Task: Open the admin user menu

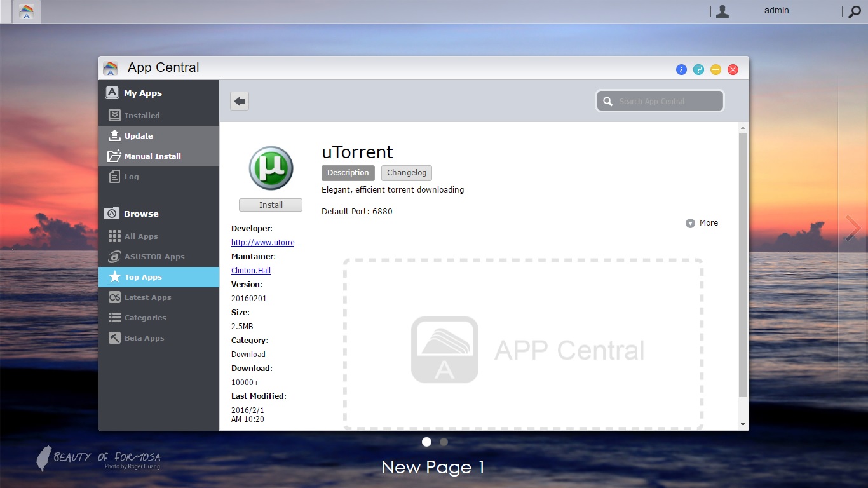Action: pos(776,11)
